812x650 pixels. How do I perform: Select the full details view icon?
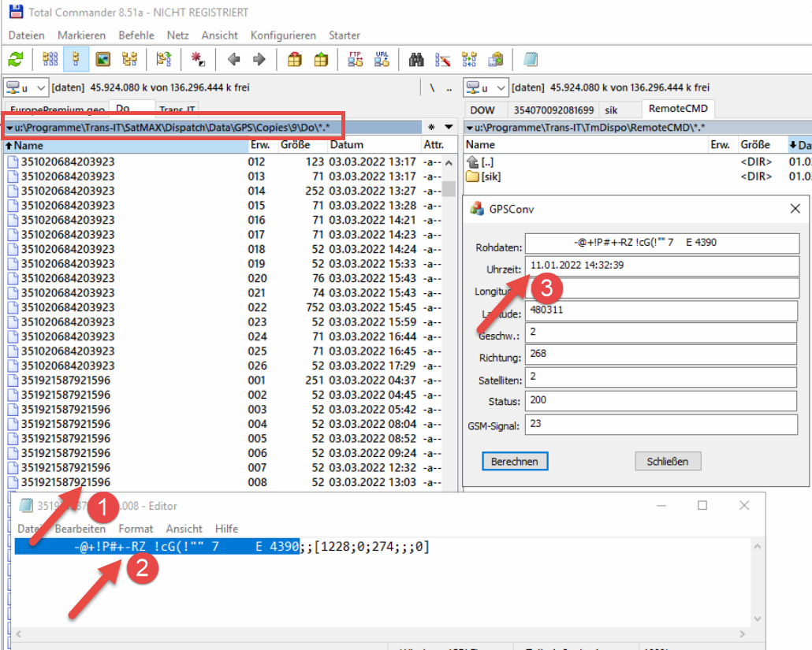(x=76, y=59)
